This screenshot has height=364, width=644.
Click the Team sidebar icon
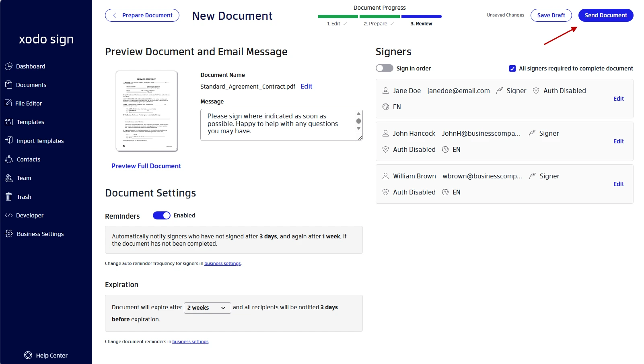(9, 178)
